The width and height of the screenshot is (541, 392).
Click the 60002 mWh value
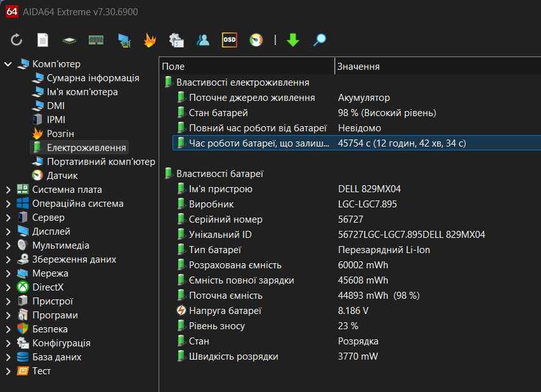pyautogui.click(x=363, y=265)
